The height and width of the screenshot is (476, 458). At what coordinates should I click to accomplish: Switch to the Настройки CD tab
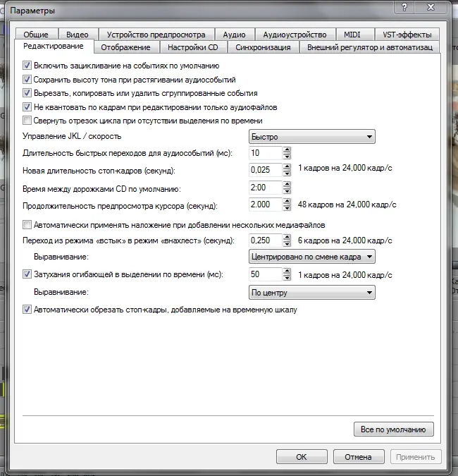[x=193, y=47]
